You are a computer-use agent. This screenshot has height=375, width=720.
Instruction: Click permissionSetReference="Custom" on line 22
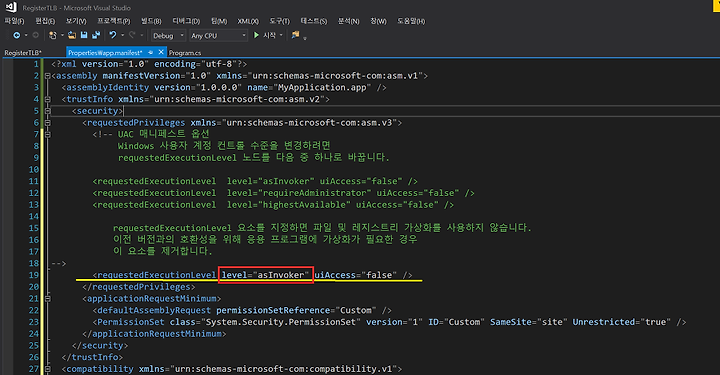[297, 310]
